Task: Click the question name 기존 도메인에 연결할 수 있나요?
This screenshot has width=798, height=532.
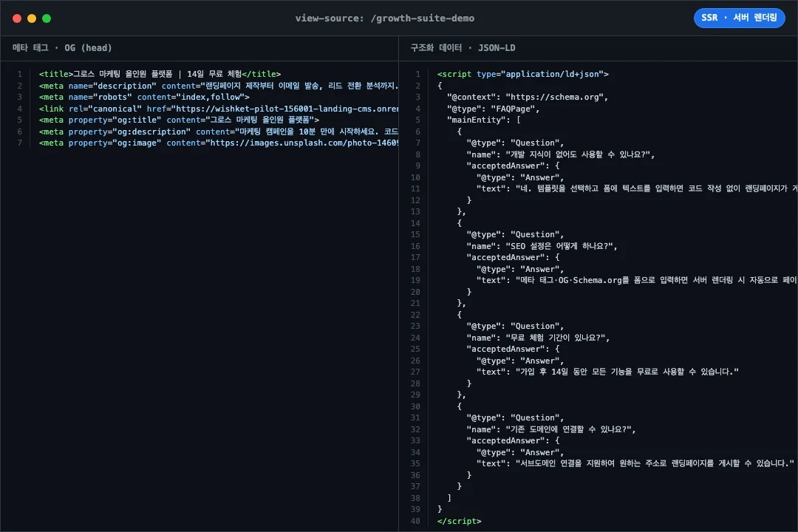Action: (x=550, y=429)
